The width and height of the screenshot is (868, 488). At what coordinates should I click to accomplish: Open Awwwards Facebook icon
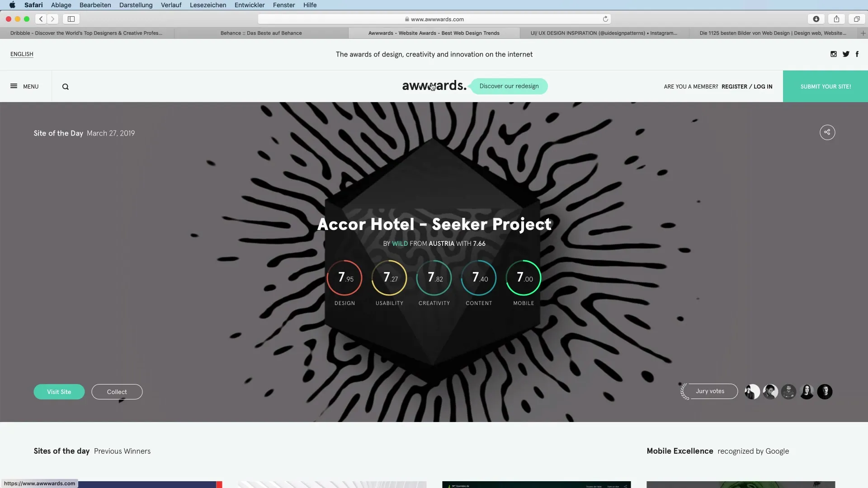point(857,54)
